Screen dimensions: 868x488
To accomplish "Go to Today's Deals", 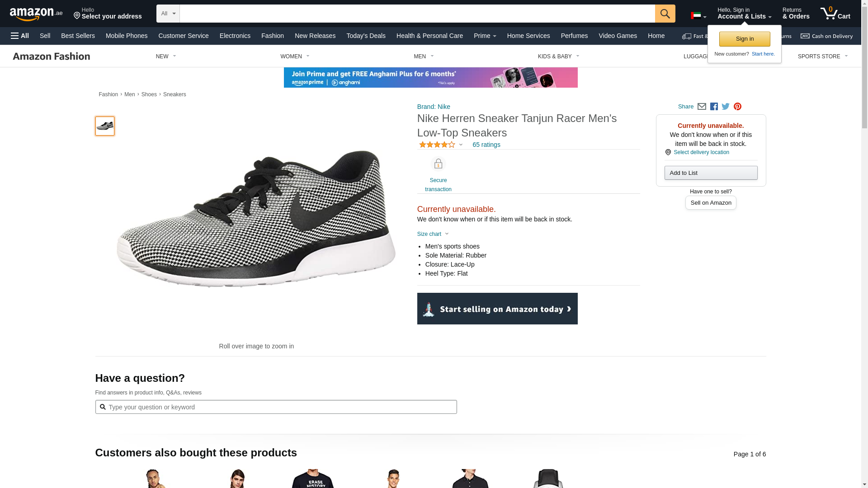I will click(x=366, y=36).
